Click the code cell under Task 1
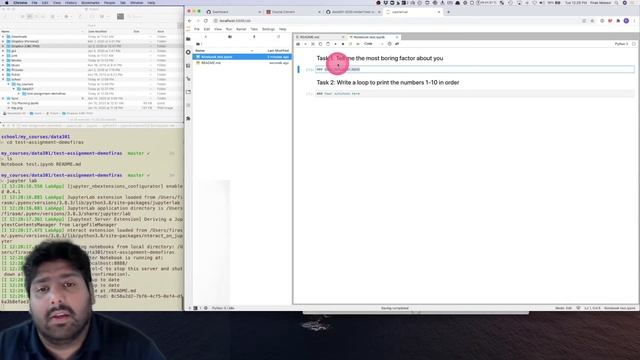Screen dimensions: 640x360 [x=475, y=69]
